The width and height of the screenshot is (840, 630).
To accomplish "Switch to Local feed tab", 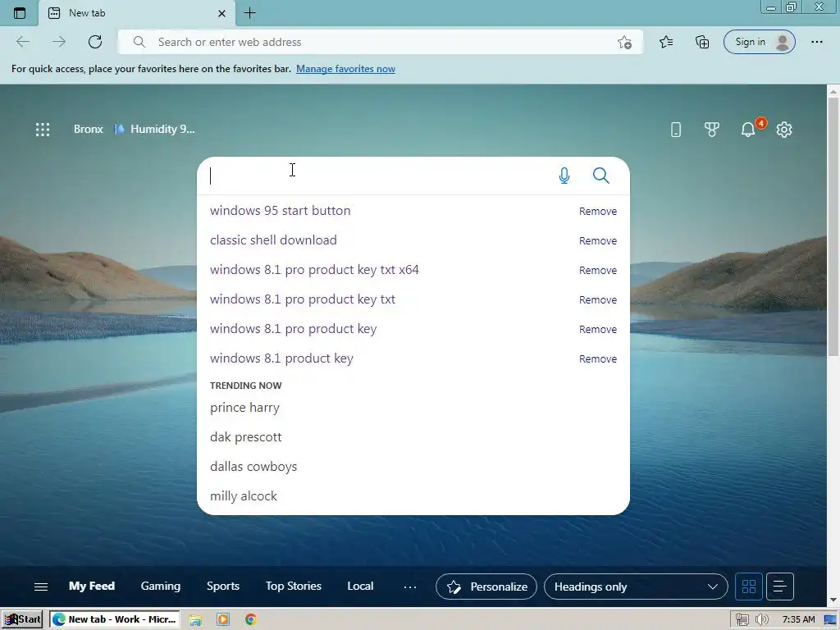I will pos(361,586).
